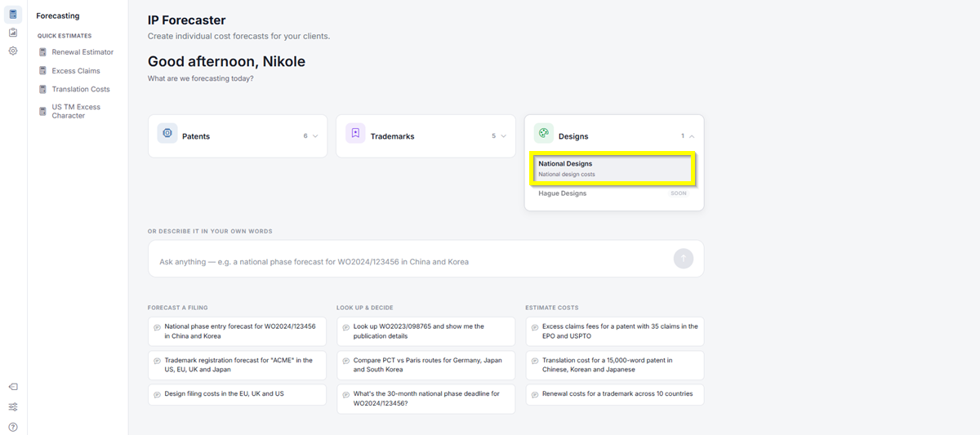Open Excess Claims quick estimate
This screenshot has height=435, width=980.
(76, 71)
